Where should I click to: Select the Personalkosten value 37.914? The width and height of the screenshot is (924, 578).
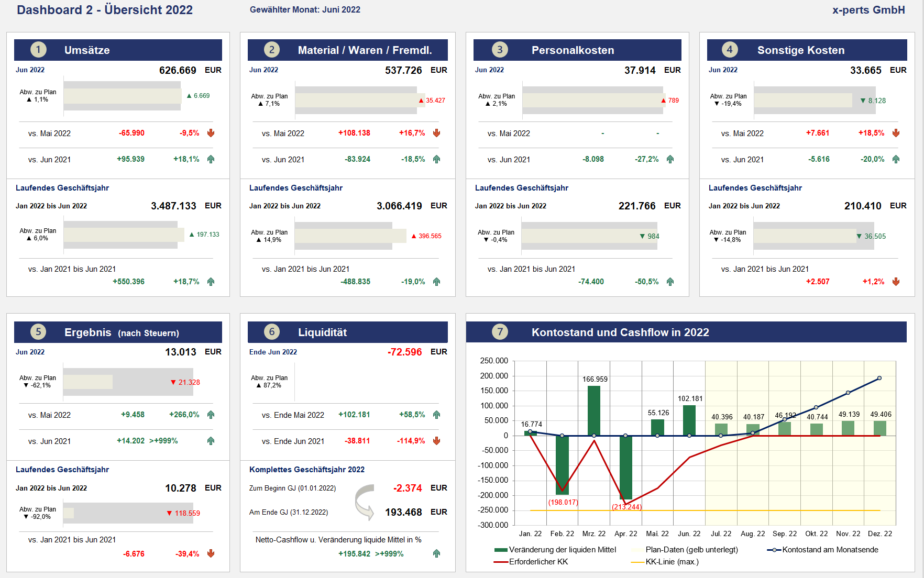coord(640,70)
